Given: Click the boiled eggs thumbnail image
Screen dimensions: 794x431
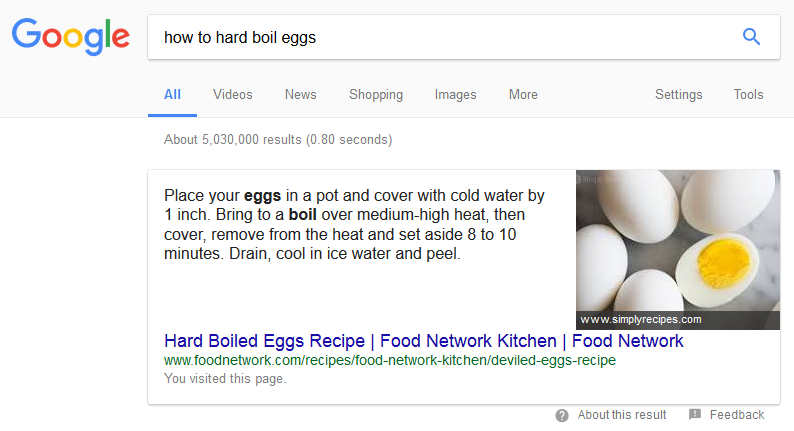Looking at the screenshot, I should 677,240.
